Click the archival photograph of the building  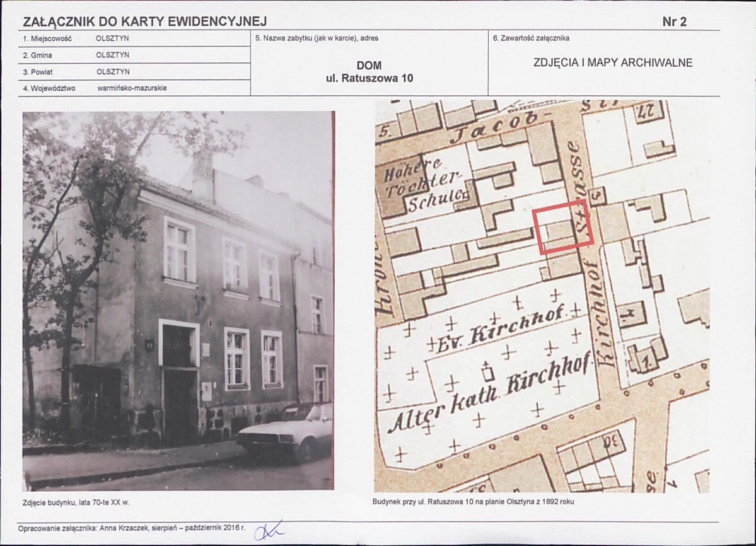point(178,300)
